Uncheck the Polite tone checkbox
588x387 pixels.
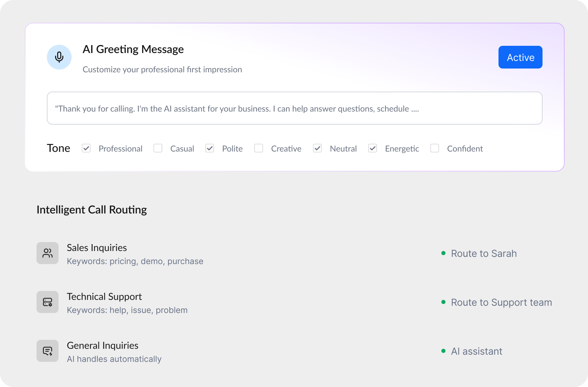[210, 148]
